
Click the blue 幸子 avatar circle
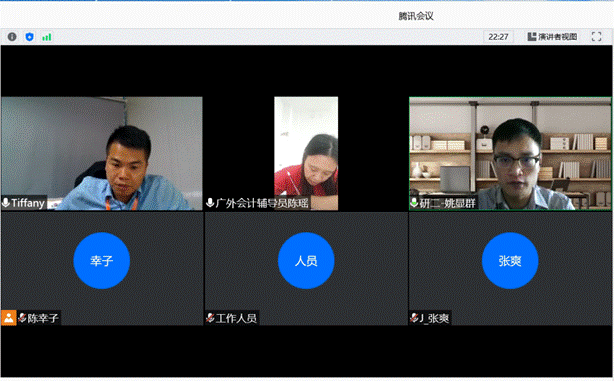[102, 261]
